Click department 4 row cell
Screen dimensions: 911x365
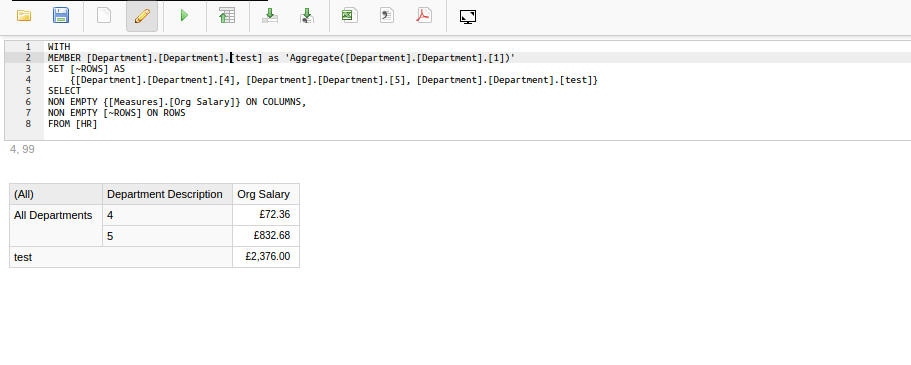click(167, 215)
